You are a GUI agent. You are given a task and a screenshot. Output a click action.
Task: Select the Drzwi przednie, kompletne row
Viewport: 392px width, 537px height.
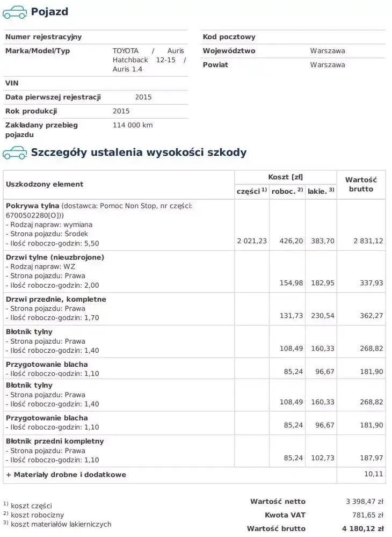194,309
